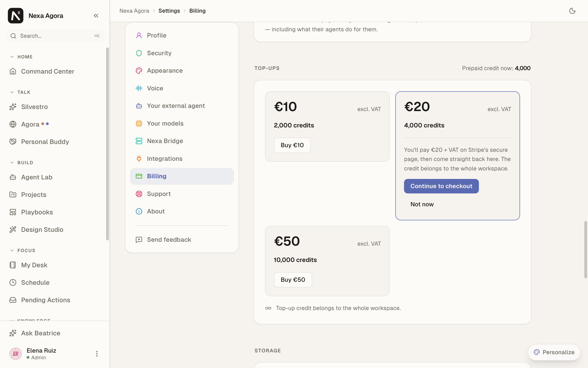Click My Desk notebook icon
This screenshot has height=368, width=588.
pyautogui.click(x=13, y=265)
